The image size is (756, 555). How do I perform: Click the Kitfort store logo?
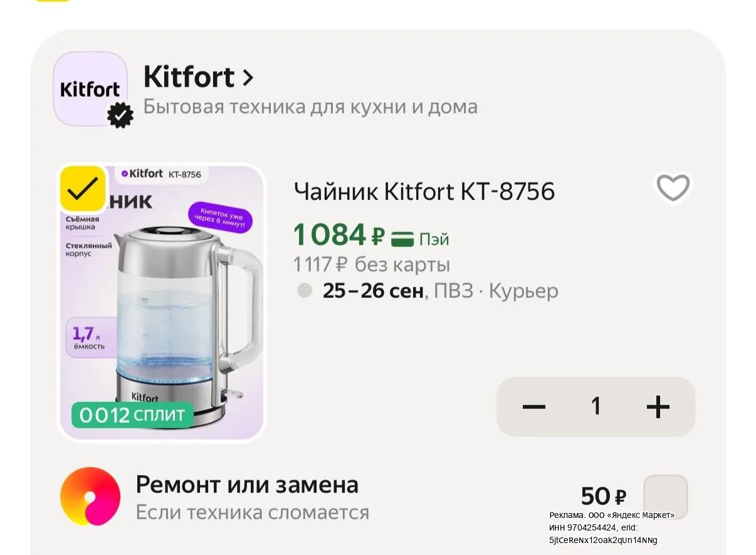(x=90, y=89)
